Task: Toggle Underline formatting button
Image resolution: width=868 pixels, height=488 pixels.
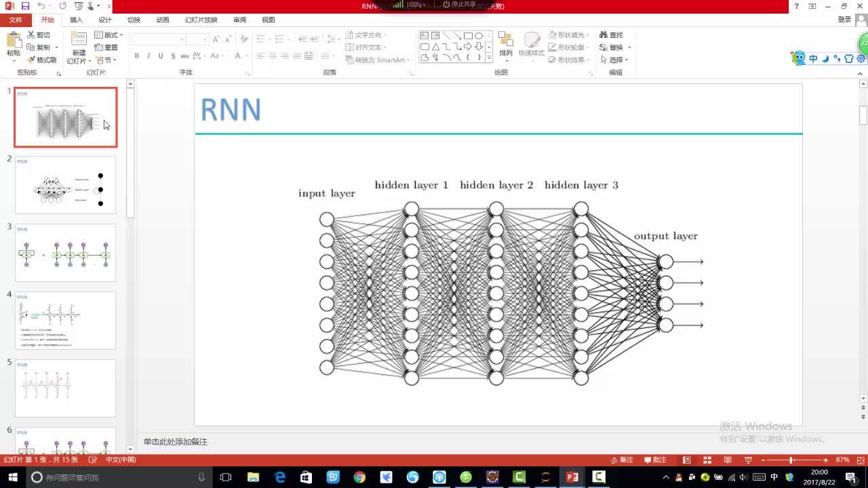Action: click(x=161, y=56)
